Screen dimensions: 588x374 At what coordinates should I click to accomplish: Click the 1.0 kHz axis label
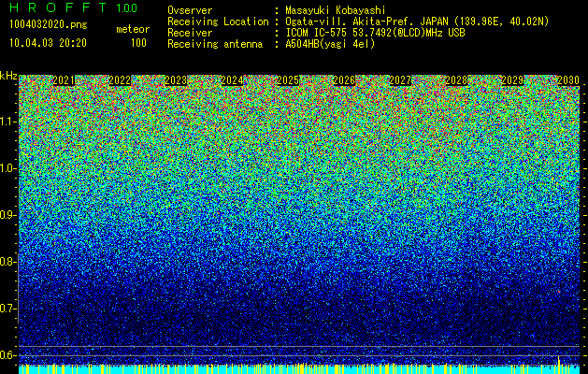[x=7, y=168]
